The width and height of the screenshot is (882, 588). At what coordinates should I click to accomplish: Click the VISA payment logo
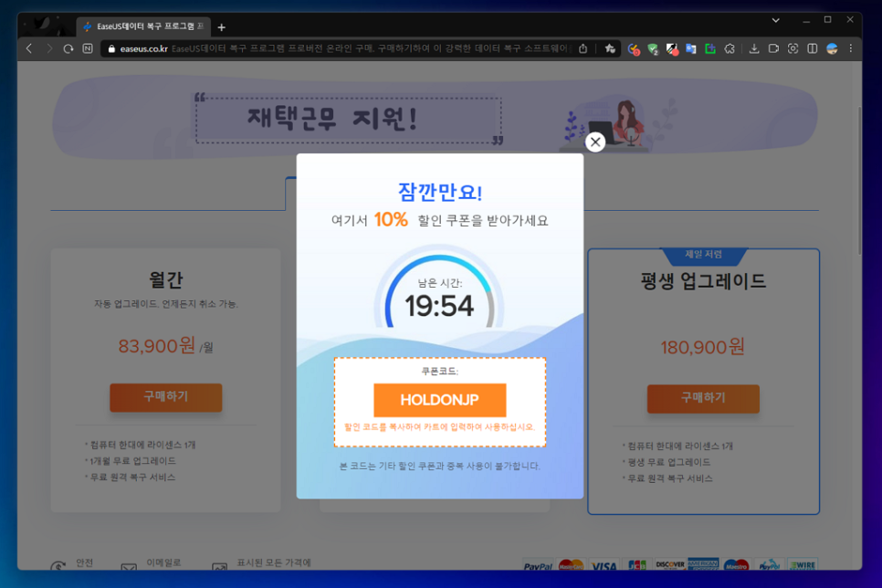coord(604,565)
